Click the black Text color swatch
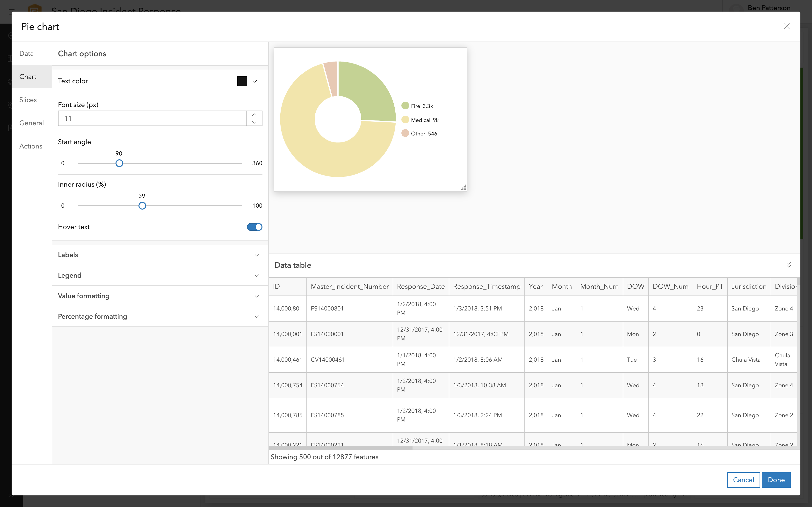812x507 pixels. pyautogui.click(x=242, y=81)
